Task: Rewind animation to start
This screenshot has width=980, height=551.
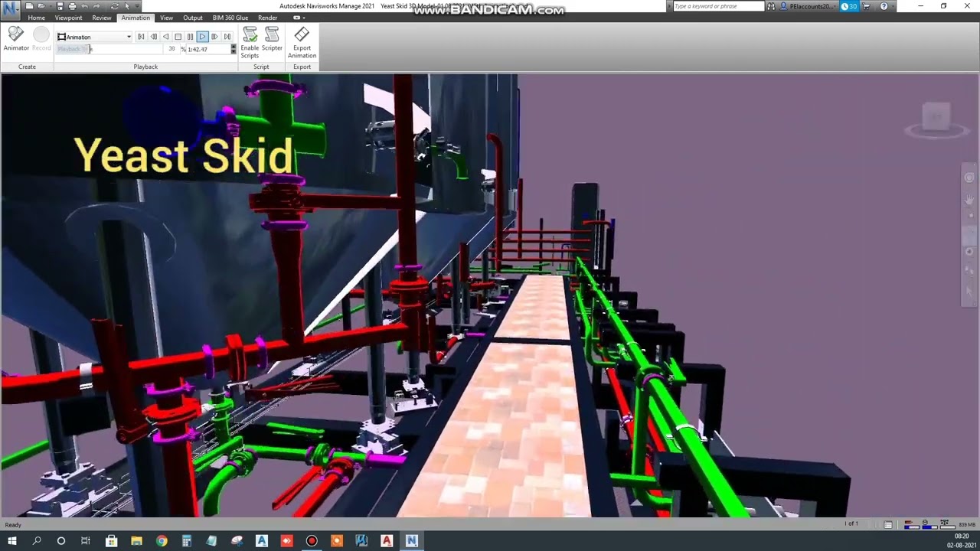Action: pyautogui.click(x=141, y=37)
